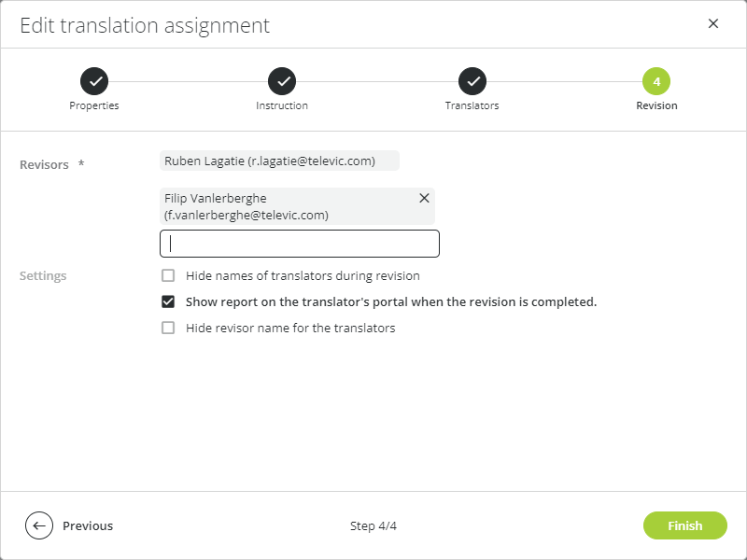Viewport: 747px width, 560px height.
Task: Go to the Instruction step label
Action: (282, 105)
